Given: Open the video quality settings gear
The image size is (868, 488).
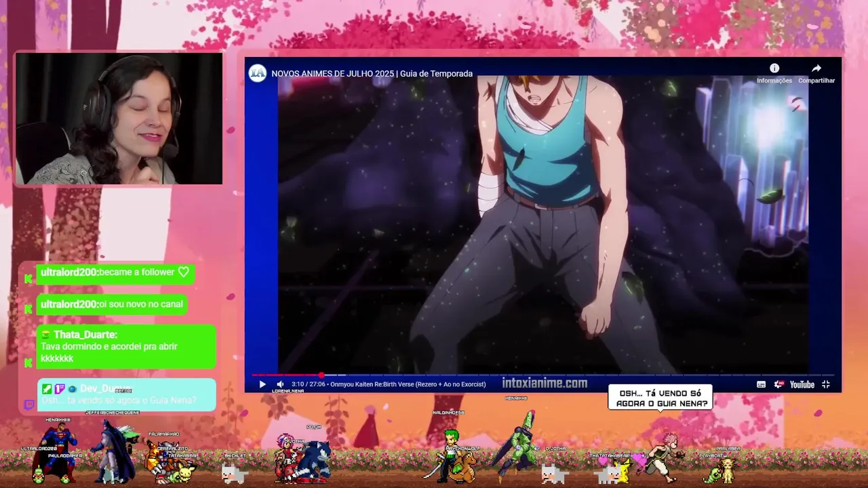Looking at the screenshot, I should point(778,384).
